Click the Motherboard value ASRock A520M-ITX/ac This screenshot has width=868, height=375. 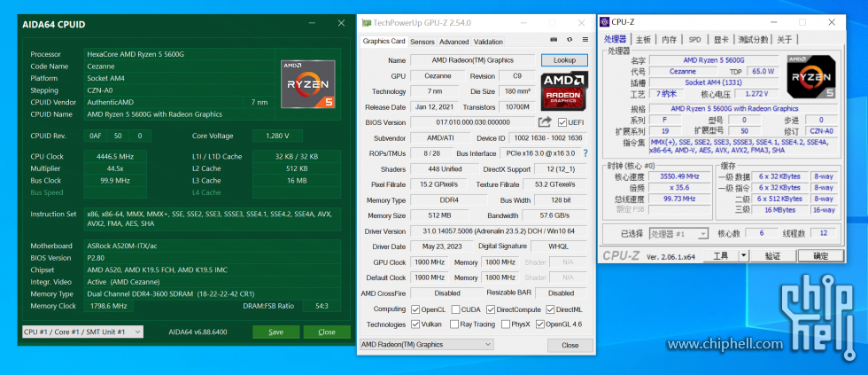pyautogui.click(x=213, y=246)
